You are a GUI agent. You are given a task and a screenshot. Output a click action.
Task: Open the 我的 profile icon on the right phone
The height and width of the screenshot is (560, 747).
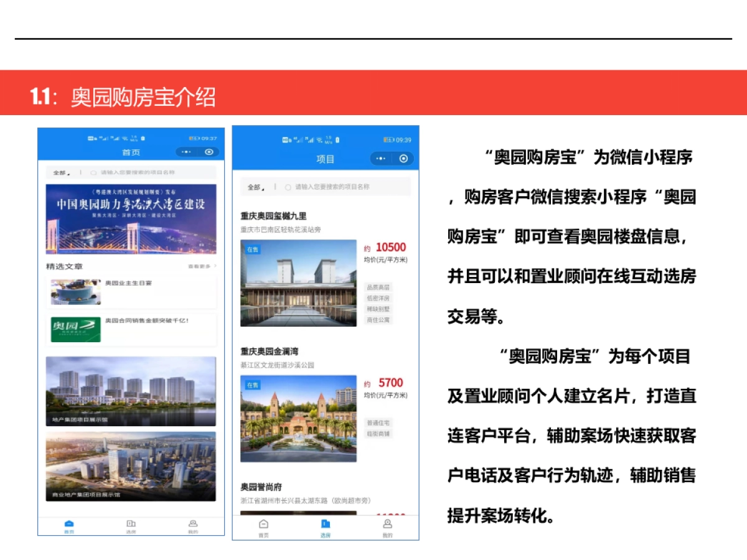click(388, 525)
